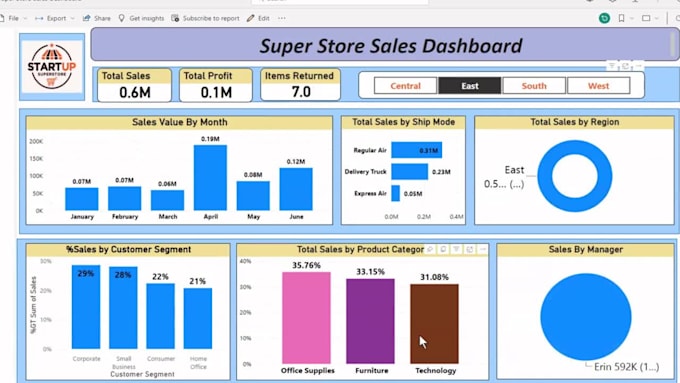Click Subscribe to report icon

(x=175, y=18)
